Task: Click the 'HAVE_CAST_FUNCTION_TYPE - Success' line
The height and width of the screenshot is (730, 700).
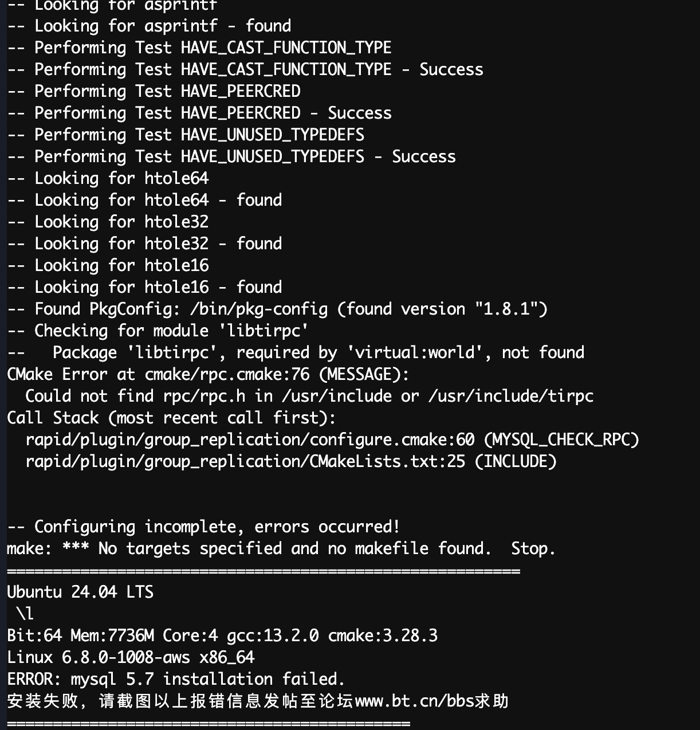Action: pyautogui.click(x=245, y=69)
